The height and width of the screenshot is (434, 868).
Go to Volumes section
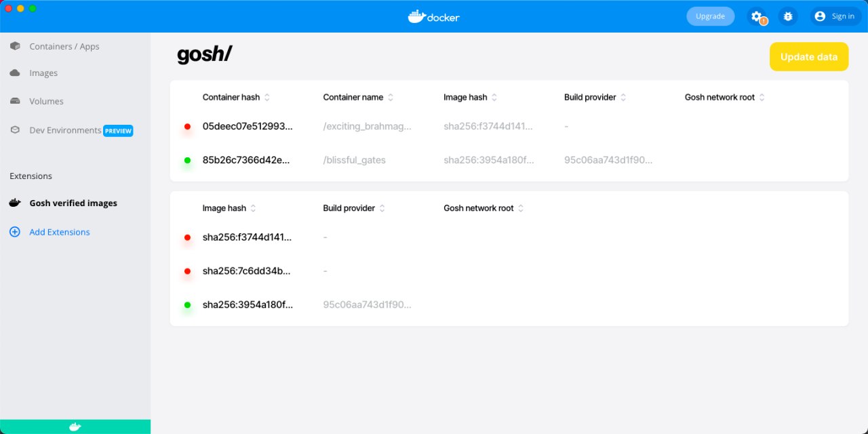(x=46, y=101)
